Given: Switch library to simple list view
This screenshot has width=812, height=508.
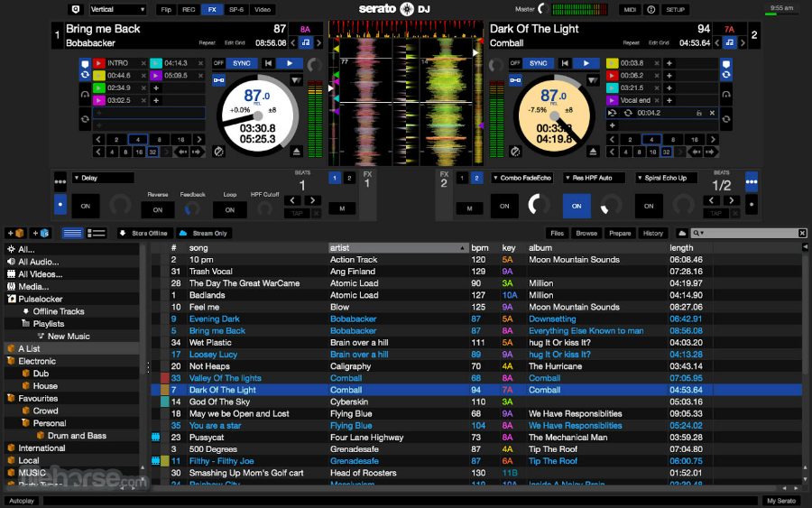Looking at the screenshot, I should (x=72, y=233).
